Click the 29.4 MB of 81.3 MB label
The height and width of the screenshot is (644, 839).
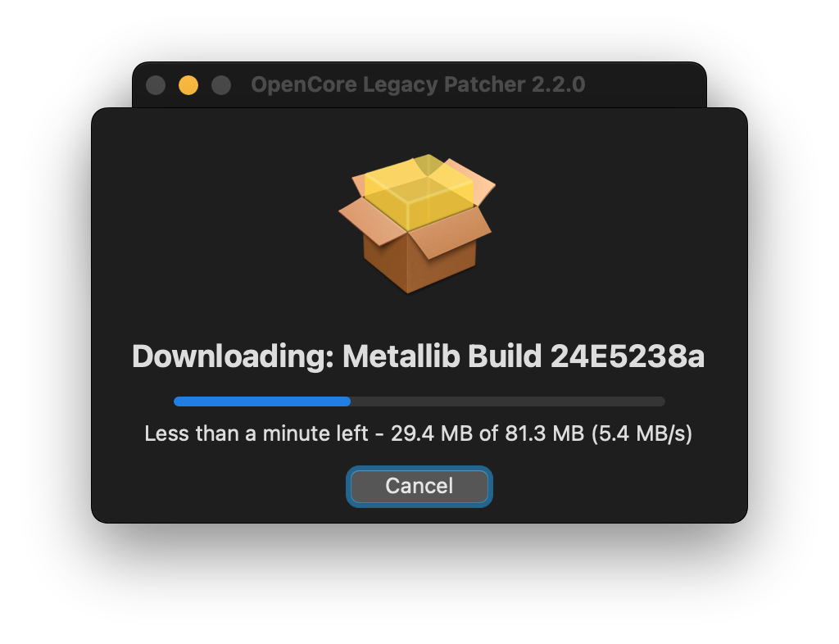click(x=488, y=433)
